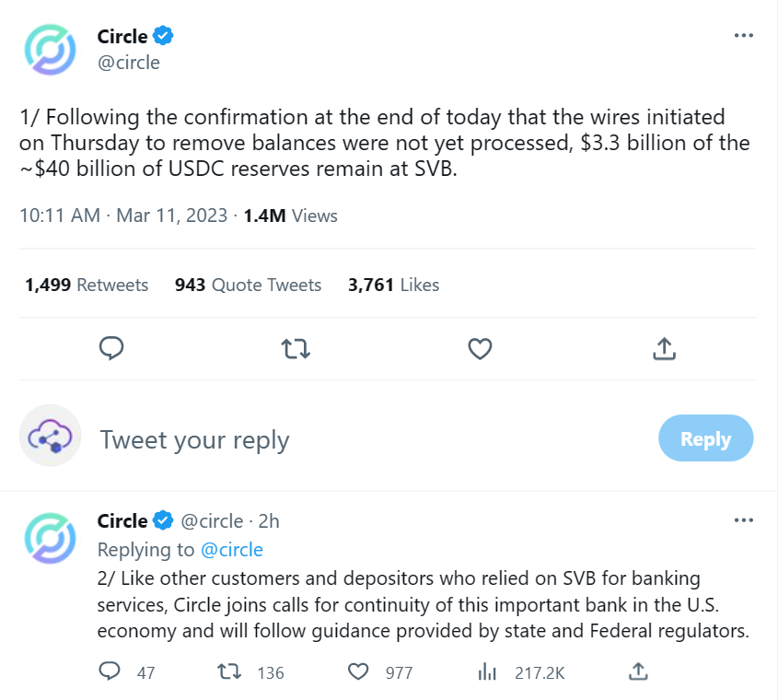The width and height of the screenshot is (778, 700).
Task: Open more options menu on main tweet
Action: (743, 35)
